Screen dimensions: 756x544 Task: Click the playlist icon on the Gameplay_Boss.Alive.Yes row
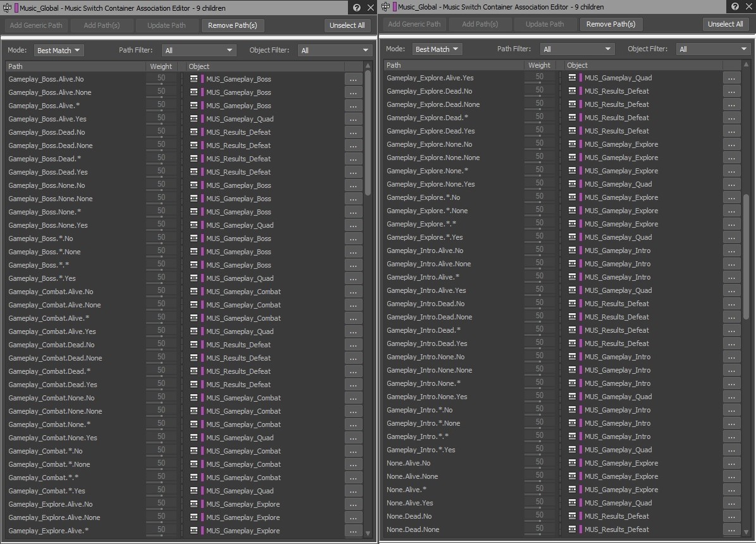(x=194, y=119)
